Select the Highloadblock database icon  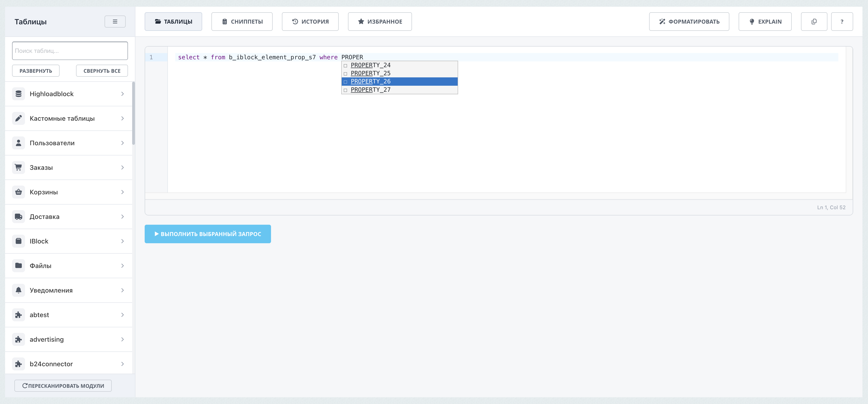pyautogui.click(x=19, y=94)
